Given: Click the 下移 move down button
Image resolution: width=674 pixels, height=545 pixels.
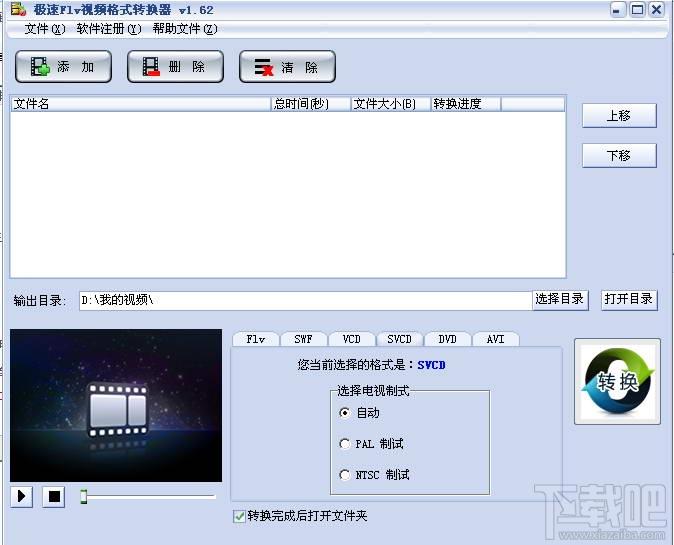Looking at the screenshot, I should click(x=619, y=155).
